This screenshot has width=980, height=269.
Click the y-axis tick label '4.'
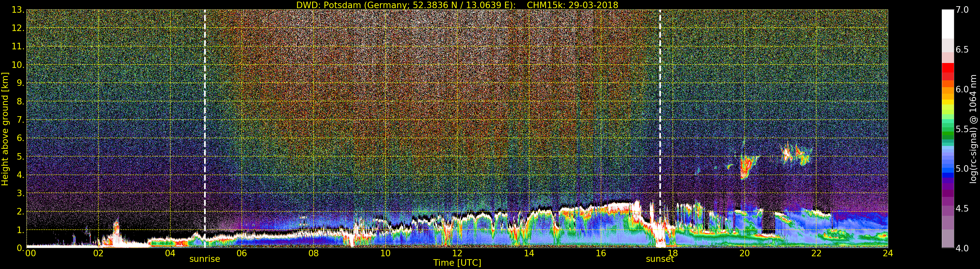click(x=21, y=175)
